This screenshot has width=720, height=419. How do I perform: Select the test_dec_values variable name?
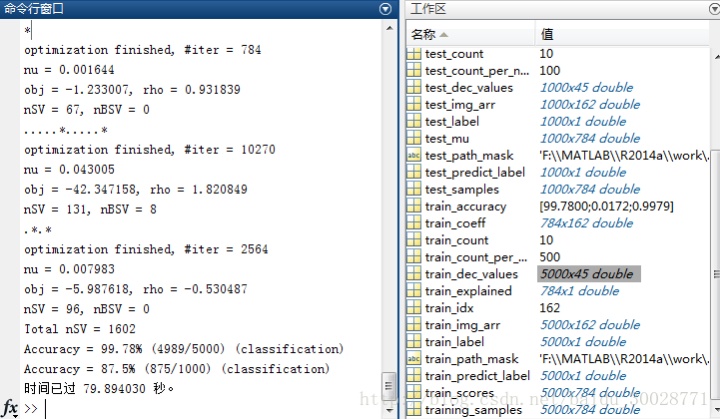(x=469, y=88)
